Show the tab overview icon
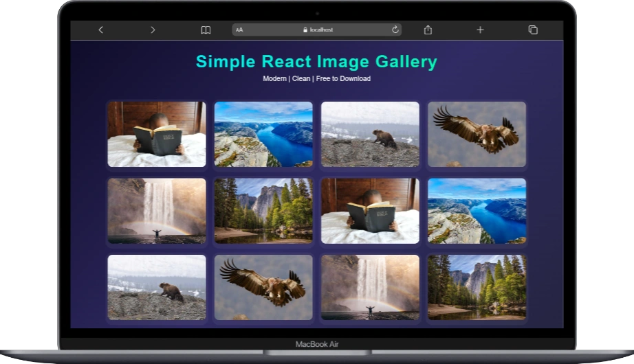The height and width of the screenshot is (364, 634). (x=533, y=30)
